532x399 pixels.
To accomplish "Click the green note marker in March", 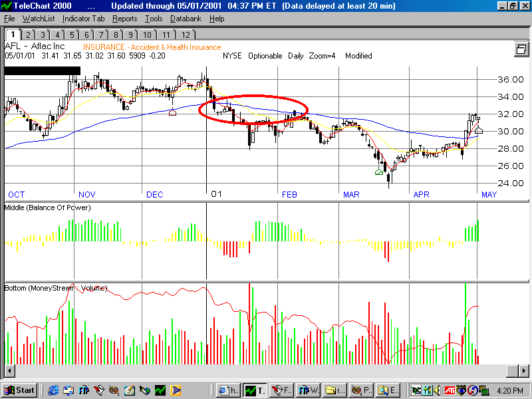I will [x=379, y=172].
